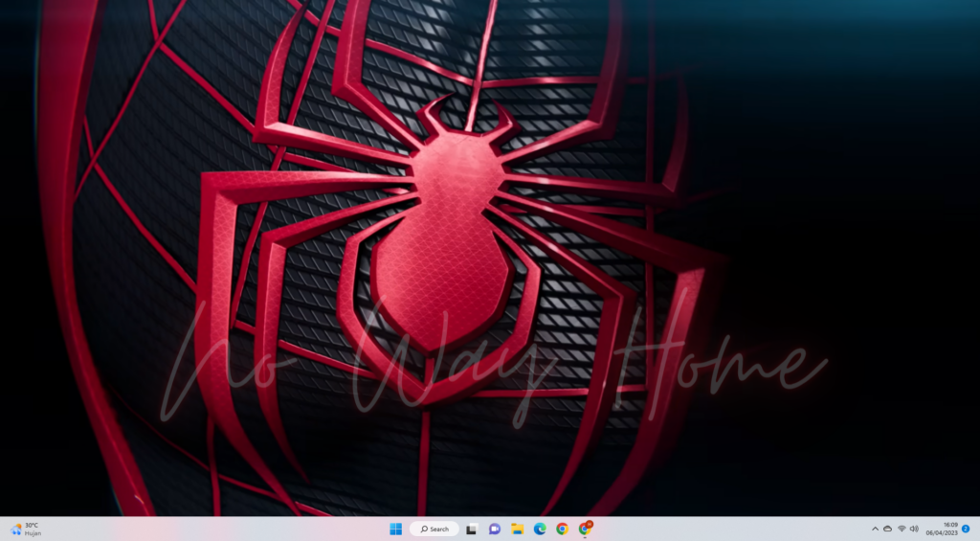The image size is (980, 541).
Task: Open File Explorer from the taskbar
Action: (x=517, y=530)
